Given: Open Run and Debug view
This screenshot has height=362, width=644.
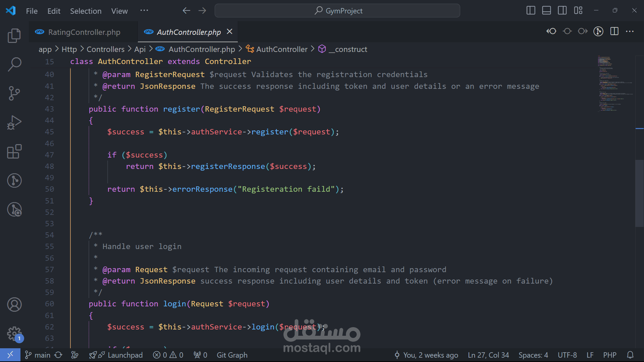Looking at the screenshot, I should tap(14, 122).
